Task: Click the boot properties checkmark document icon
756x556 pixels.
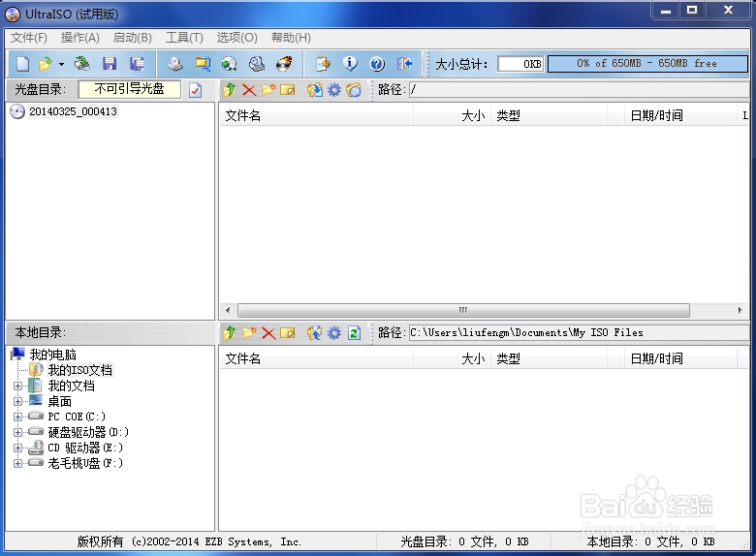Action: pos(195,90)
